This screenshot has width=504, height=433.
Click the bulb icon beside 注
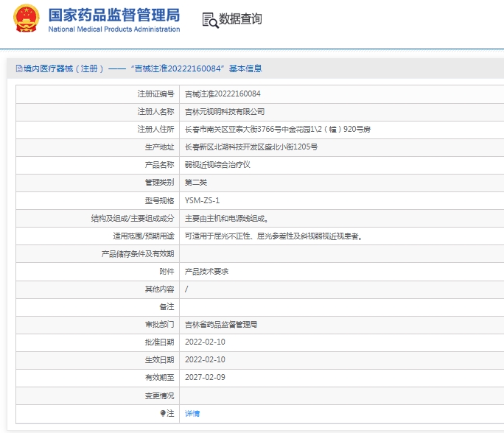(163, 413)
